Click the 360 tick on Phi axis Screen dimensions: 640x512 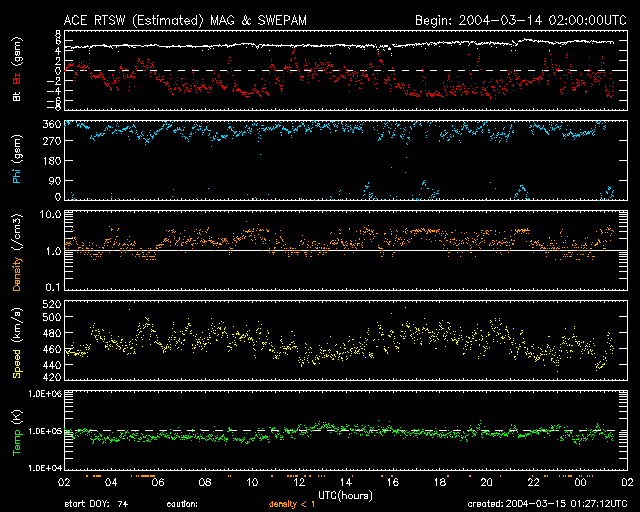coord(51,124)
